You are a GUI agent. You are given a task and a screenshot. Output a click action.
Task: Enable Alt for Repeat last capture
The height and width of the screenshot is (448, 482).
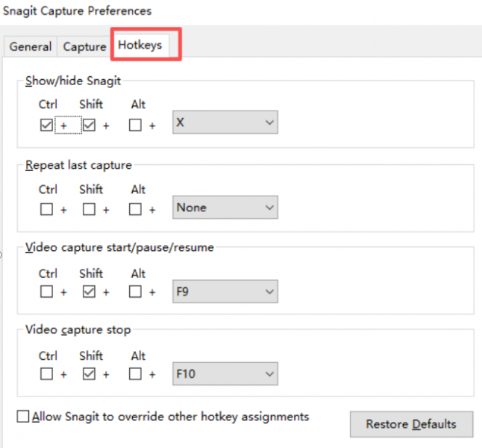[135, 209]
